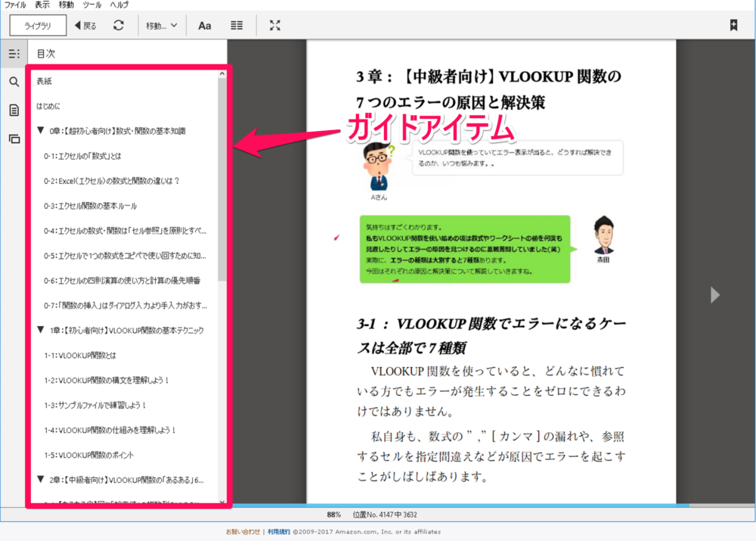Collapse the 2章 chapter tree node
This screenshot has width=756, height=541.
coord(40,479)
